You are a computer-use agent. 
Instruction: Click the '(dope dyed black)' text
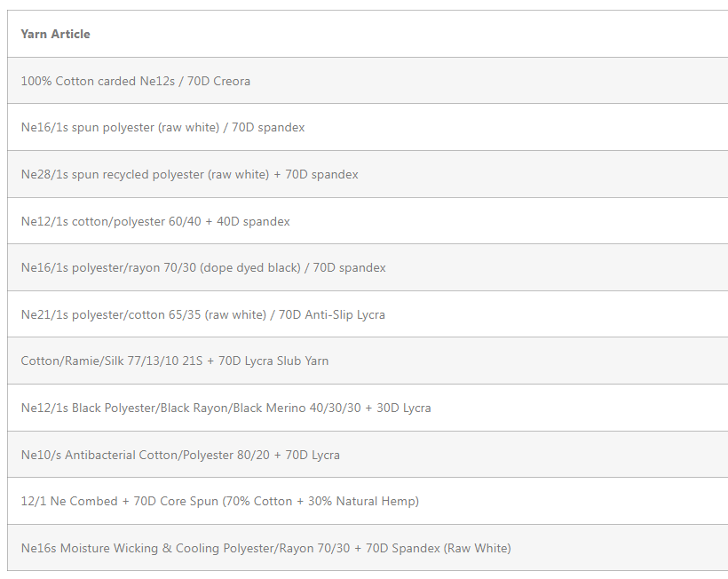click(x=249, y=268)
